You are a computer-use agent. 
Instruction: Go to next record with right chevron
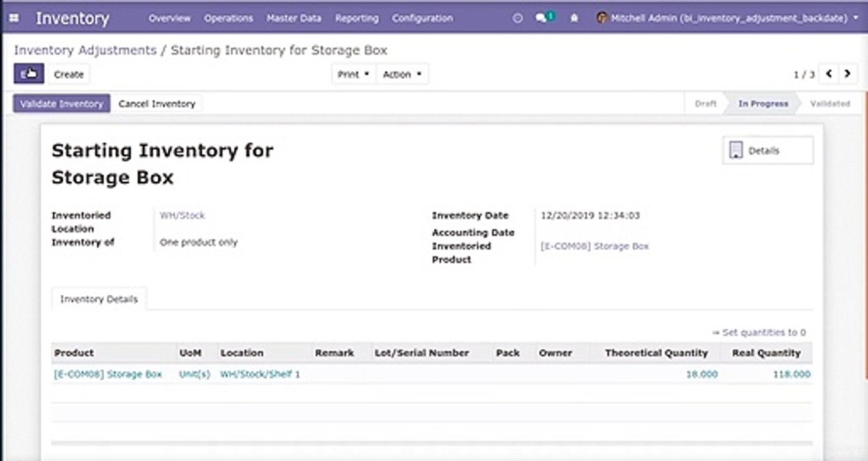click(x=848, y=74)
